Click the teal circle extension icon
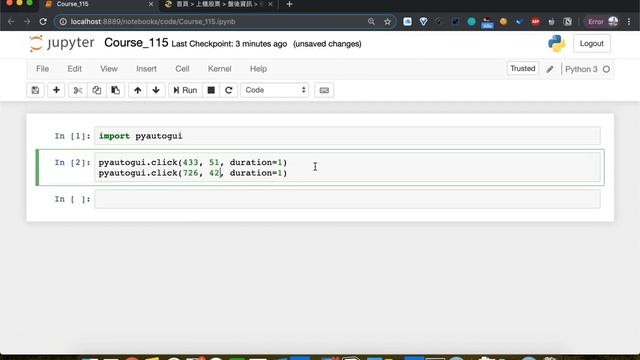Screen dimensions: 640x360 [x=471, y=22]
